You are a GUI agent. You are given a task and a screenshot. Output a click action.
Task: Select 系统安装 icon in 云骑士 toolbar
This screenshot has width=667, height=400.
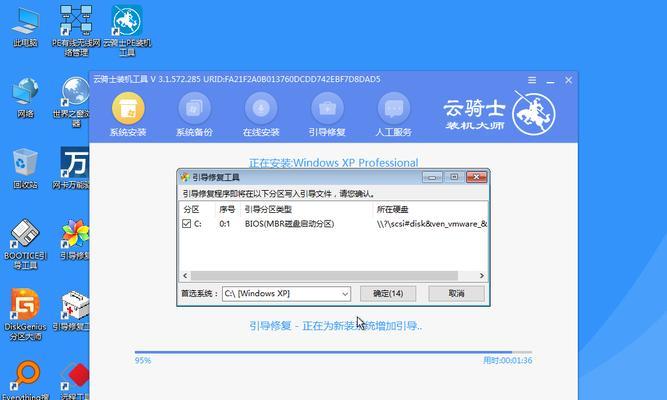[128, 114]
